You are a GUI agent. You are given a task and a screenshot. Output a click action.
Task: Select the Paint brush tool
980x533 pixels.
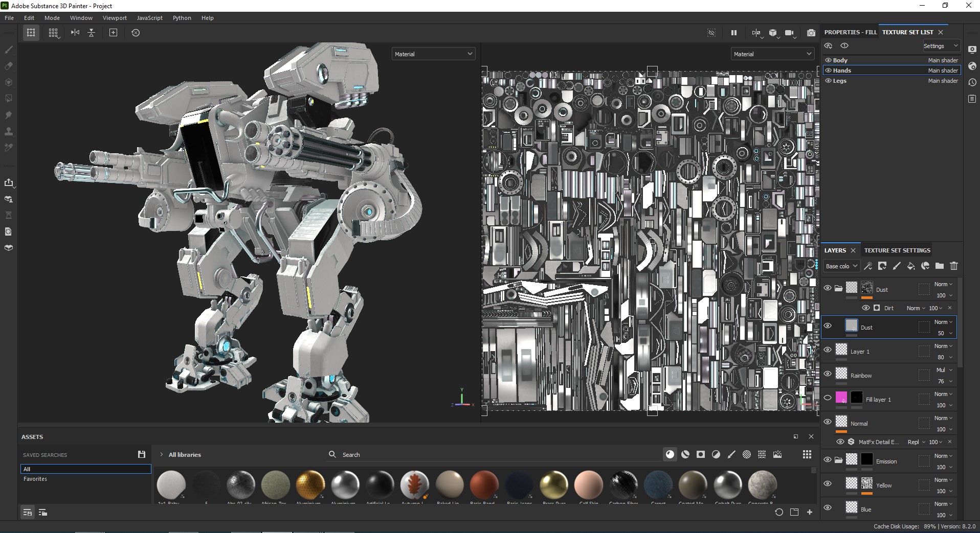click(9, 50)
